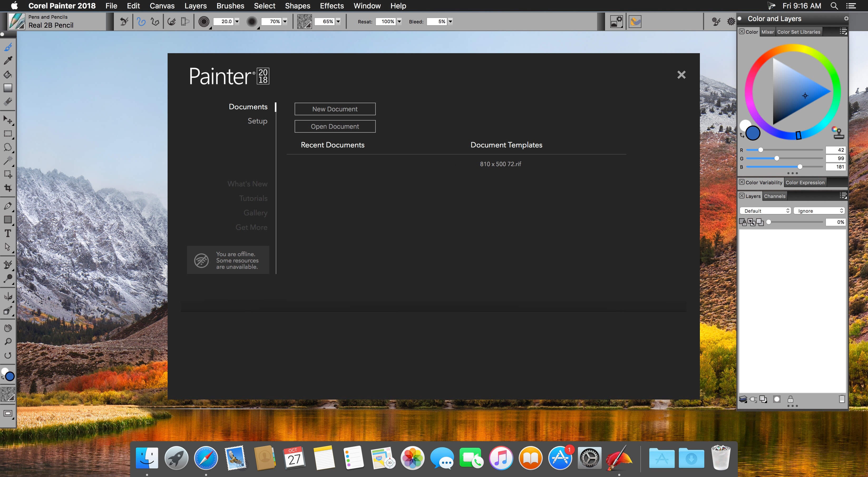Screen dimensions: 868x477
Task: Open the Grain 65% dropdown arrow
Action: 338,22
